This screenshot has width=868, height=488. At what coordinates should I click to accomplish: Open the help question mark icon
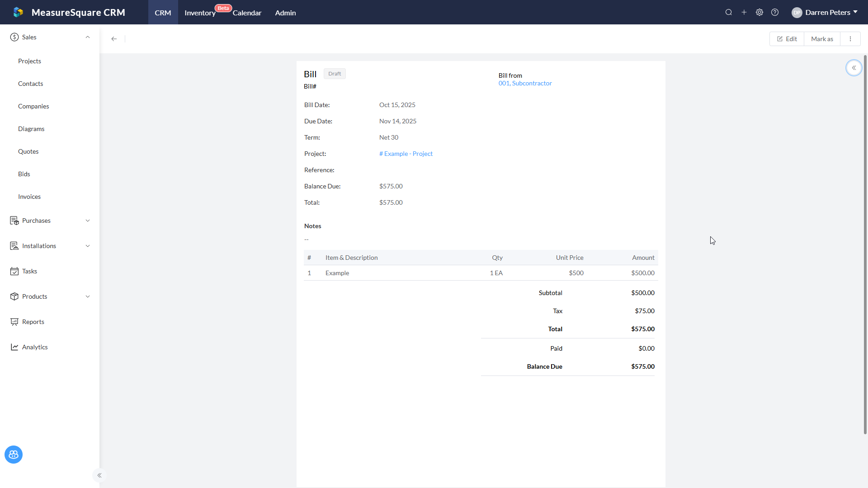[775, 13]
